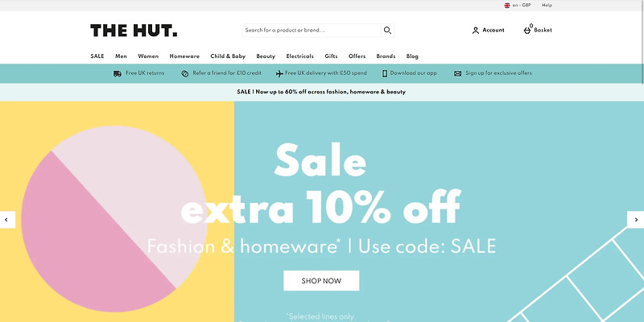The image size is (644, 322).
Task: Open the SALE menu item
Action: click(x=97, y=56)
